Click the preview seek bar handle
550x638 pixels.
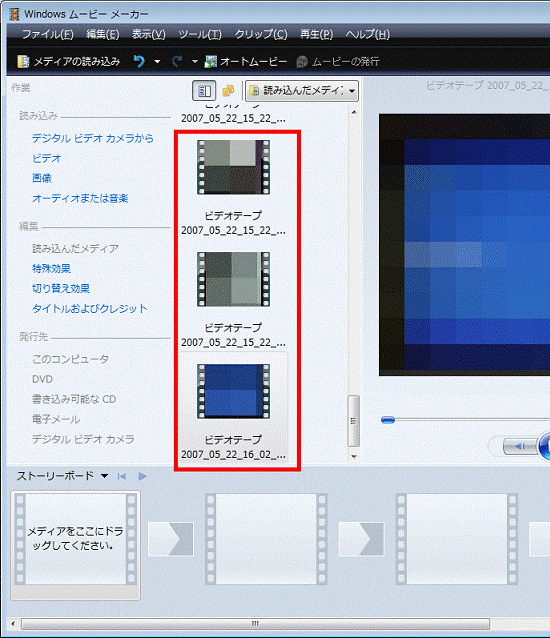click(x=388, y=420)
